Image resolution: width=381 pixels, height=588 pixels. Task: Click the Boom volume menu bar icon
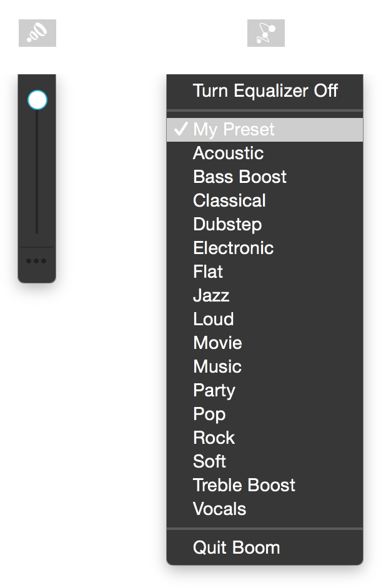coord(37,33)
